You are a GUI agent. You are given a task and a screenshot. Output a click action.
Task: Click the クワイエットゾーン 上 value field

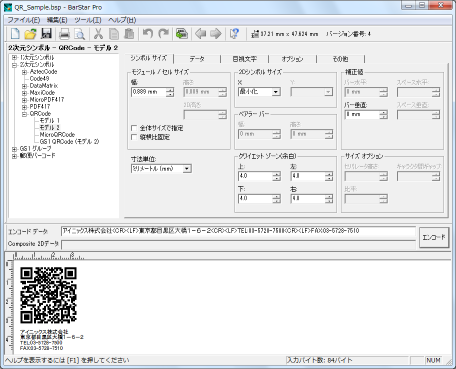click(255, 176)
